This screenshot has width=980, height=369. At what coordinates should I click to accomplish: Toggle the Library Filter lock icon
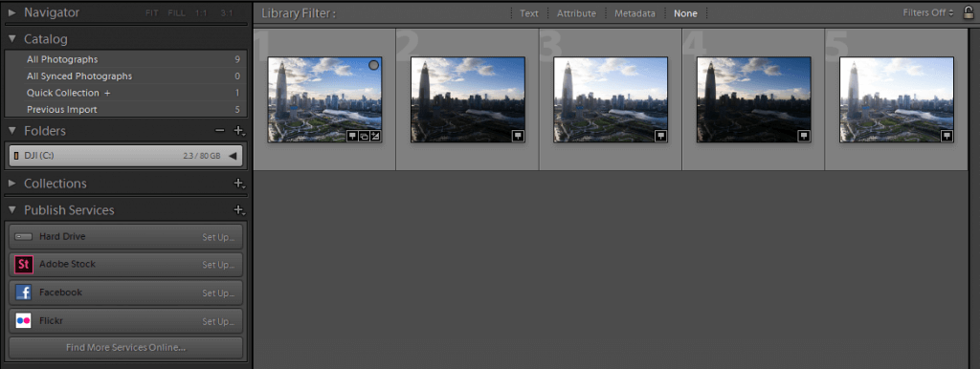(969, 12)
